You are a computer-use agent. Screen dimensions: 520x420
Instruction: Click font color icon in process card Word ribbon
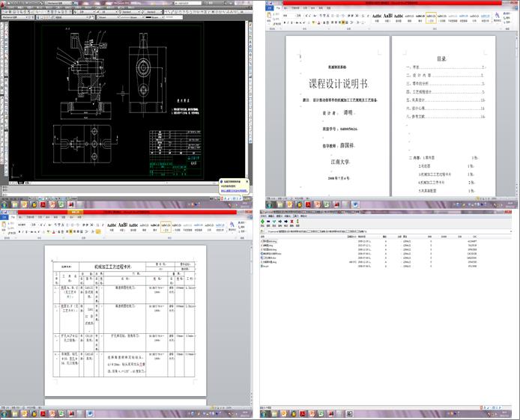[x=53, y=232]
